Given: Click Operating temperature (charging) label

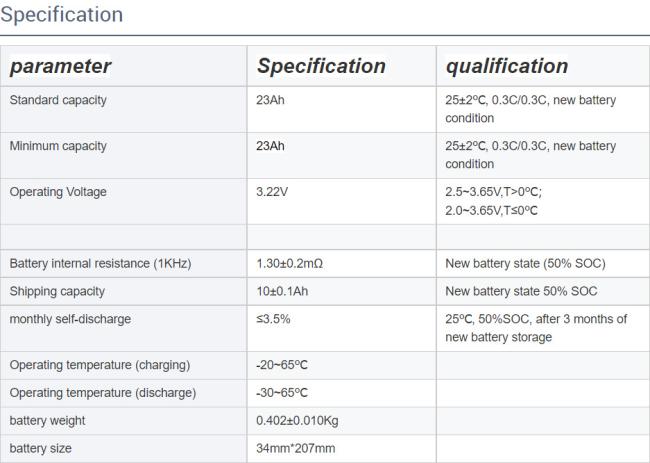Looking at the screenshot, I should click(x=100, y=365).
